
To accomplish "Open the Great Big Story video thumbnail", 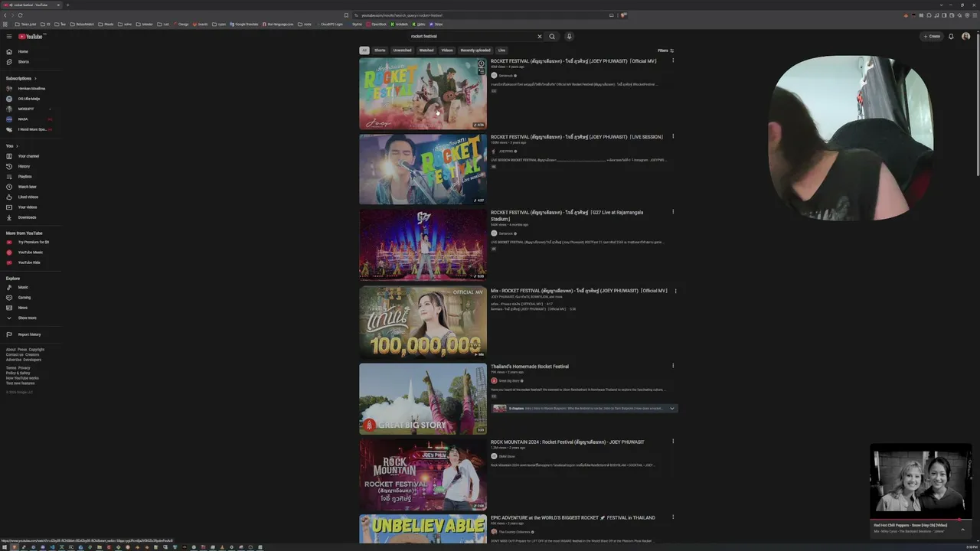I will (x=423, y=399).
